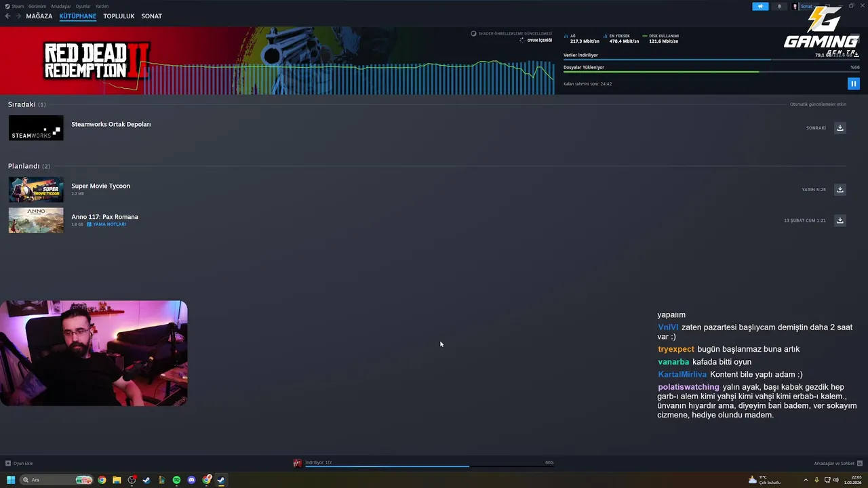Open the taskbar weather widget
This screenshot has height=488, width=868.
point(764,480)
